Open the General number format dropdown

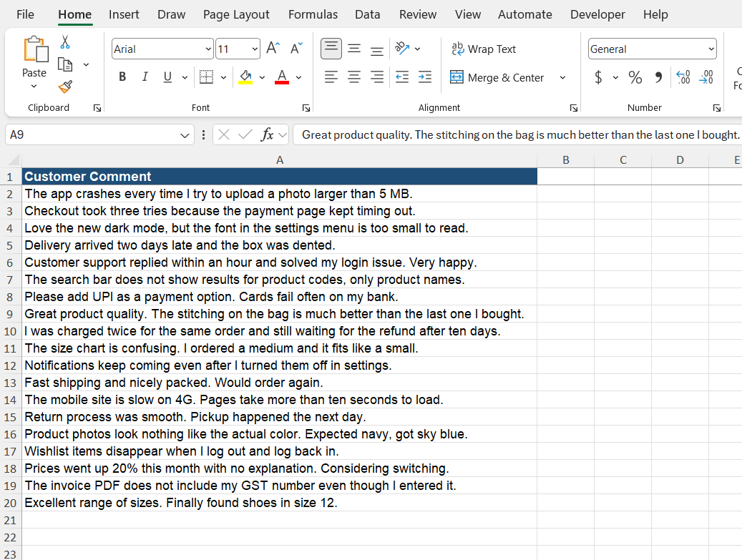click(x=711, y=49)
